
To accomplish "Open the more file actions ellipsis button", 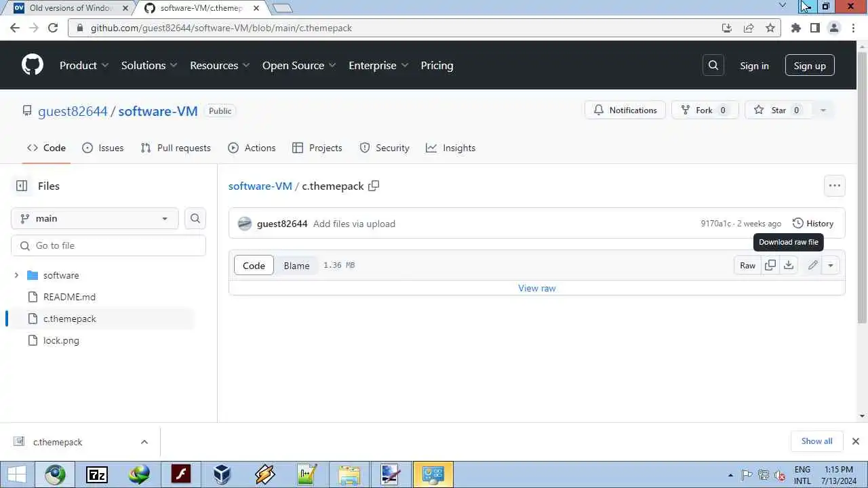I will click(x=834, y=186).
